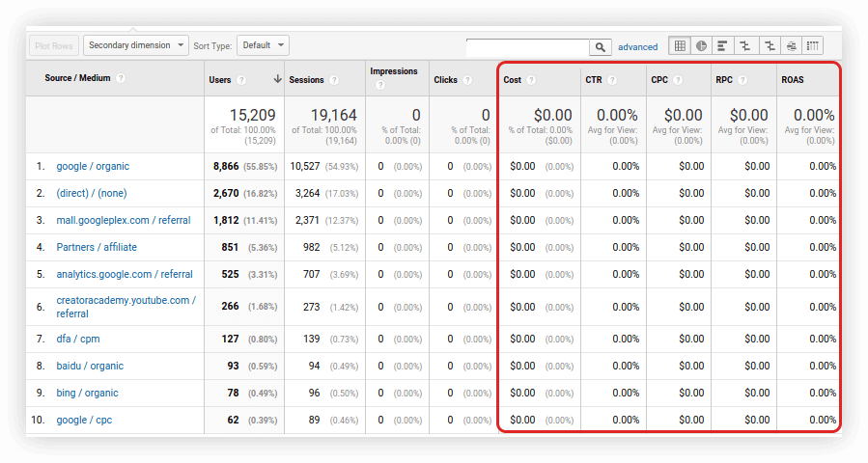Image resolution: width=868 pixels, height=463 pixels.
Task: Click help icon beside Source / Medium
Action: click(121, 78)
